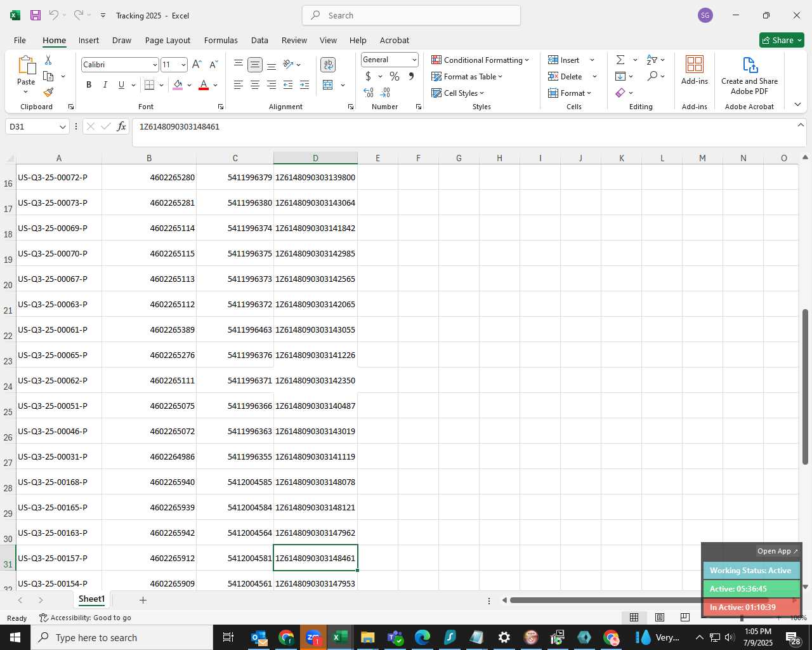Select cell US-Q3-25-00072-P
This screenshot has height=650, width=812.
pos(58,177)
